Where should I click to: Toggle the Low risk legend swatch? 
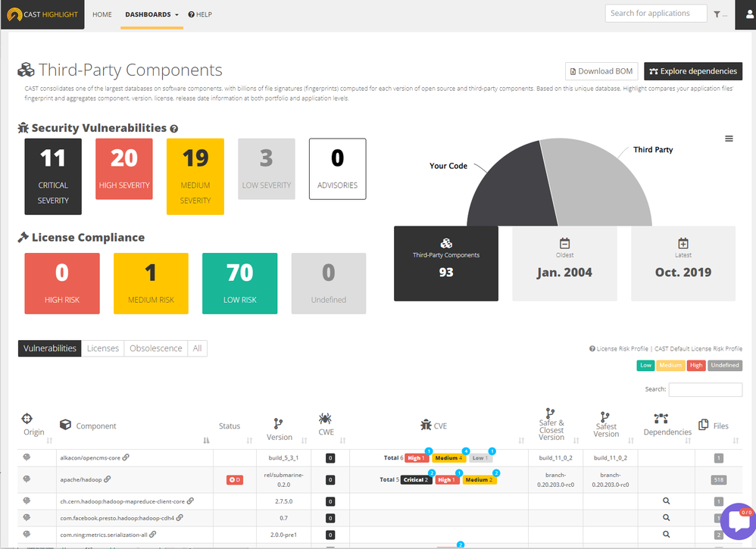click(645, 365)
